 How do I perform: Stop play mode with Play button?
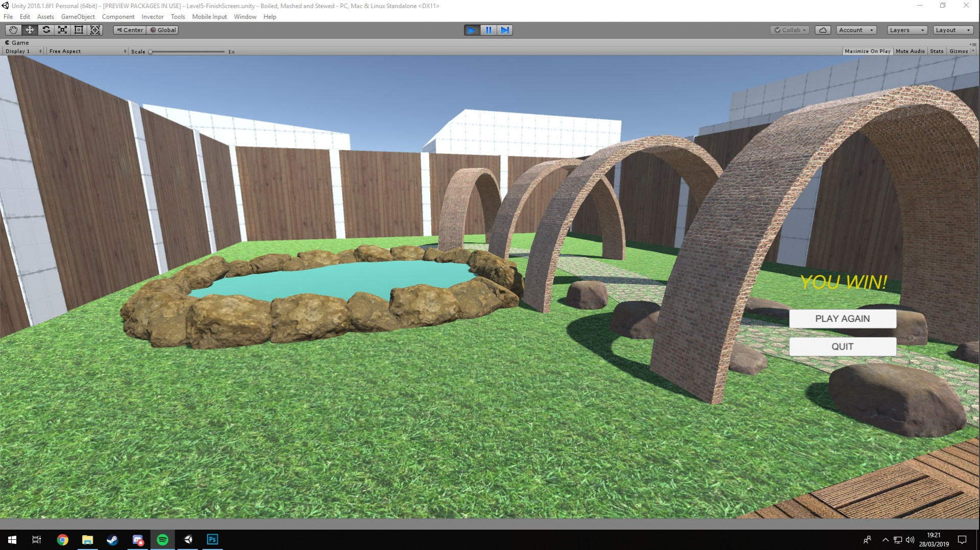(472, 30)
